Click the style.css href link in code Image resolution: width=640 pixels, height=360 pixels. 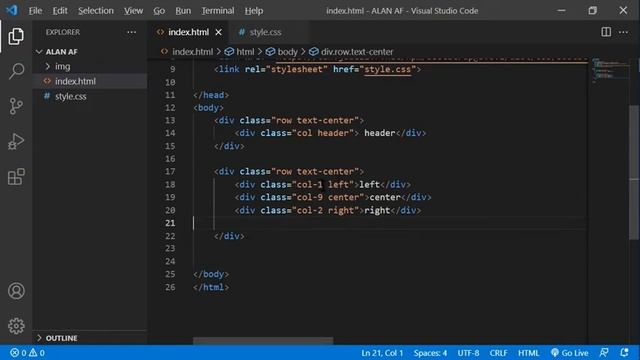click(x=387, y=69)
